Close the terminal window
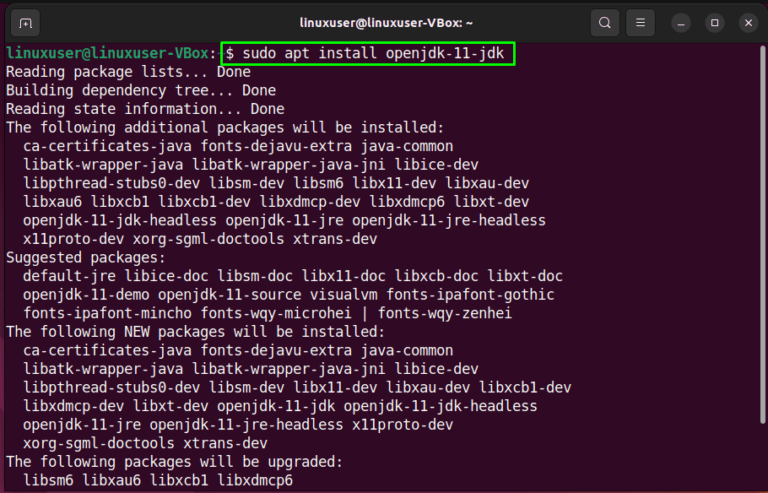This screenshot has width=768, height=493. coord(747,22)
